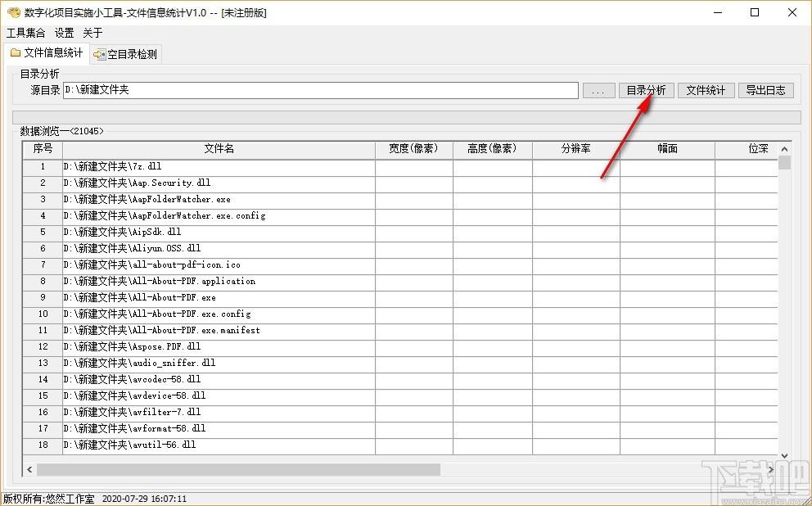Select the row All-About-PDF.application

click(x=400, y=281)
